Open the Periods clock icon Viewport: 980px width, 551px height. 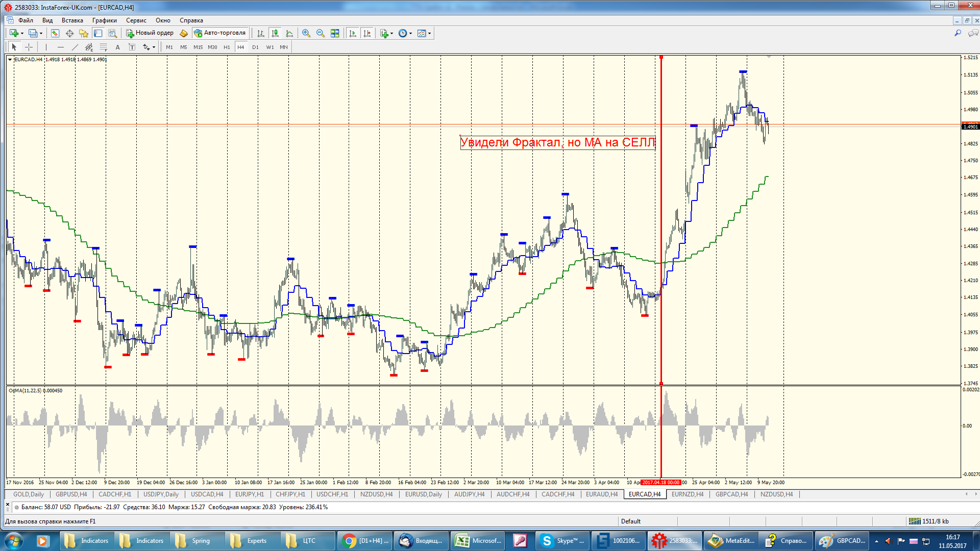click(403, 33)
